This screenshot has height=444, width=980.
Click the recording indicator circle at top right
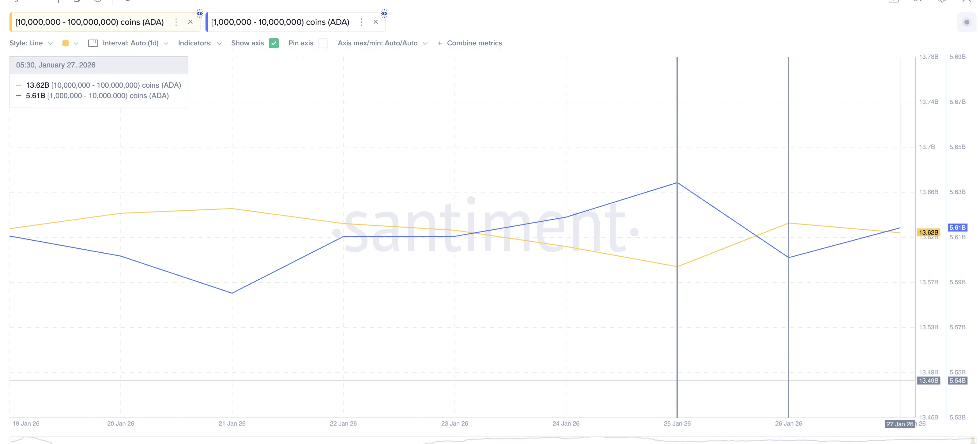[967, 22]
